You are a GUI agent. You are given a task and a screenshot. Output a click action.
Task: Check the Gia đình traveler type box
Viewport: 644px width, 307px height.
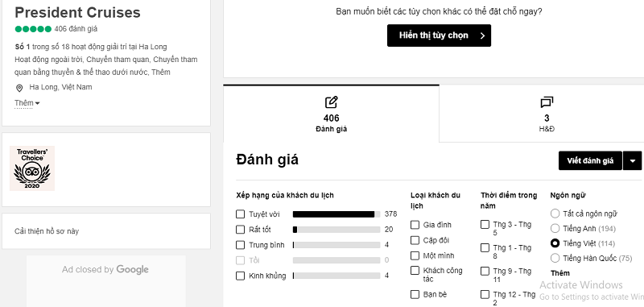(x=415, y=225)
